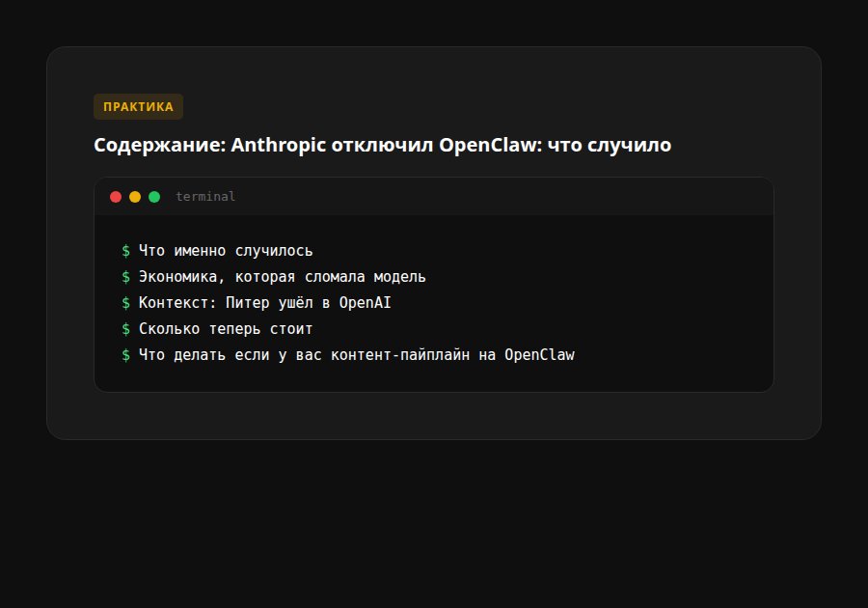Image resolution: width=868 pixels, height=608 pixels.
Task: Click the dark card background panel
Action: (x=434, y=415)
